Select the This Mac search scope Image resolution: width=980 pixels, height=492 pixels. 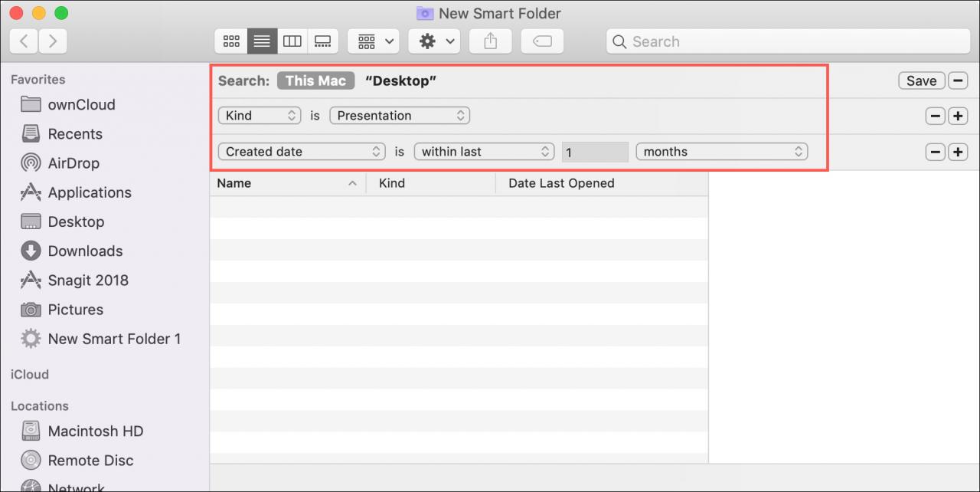coord(315,80)
